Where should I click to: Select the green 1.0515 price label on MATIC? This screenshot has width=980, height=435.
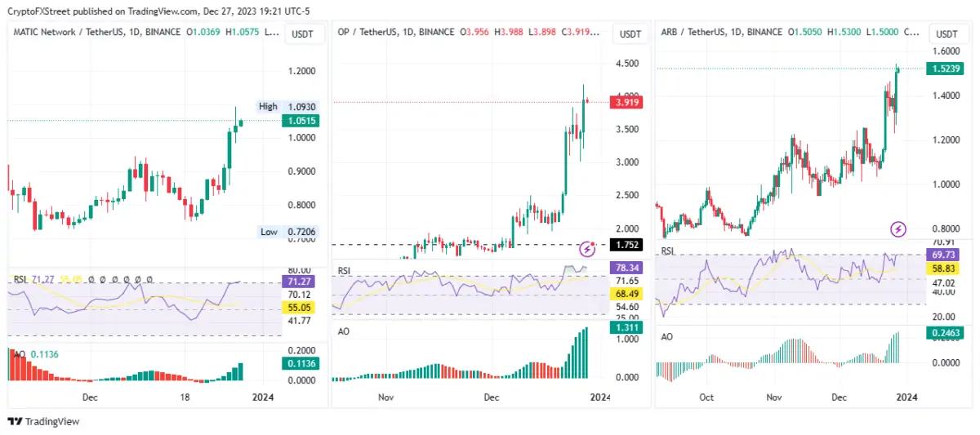301,121
